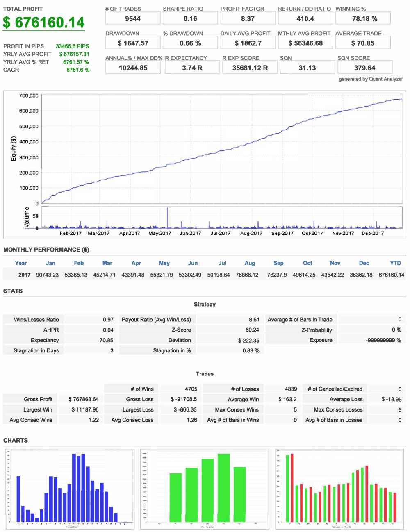This screenshot has height=532, width=410.
Task: Click the total profit $ 676160.14 figure
Action: coord(43,23)
